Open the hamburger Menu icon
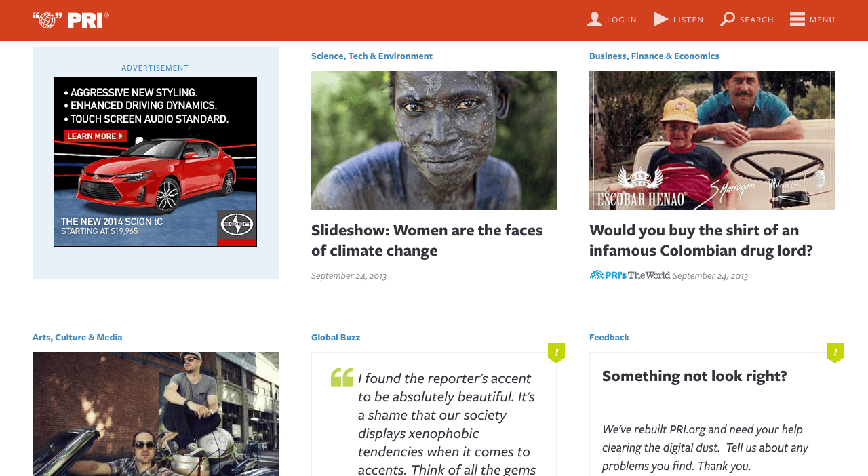This screenshot has width=868, height=476. click(797, 19)
